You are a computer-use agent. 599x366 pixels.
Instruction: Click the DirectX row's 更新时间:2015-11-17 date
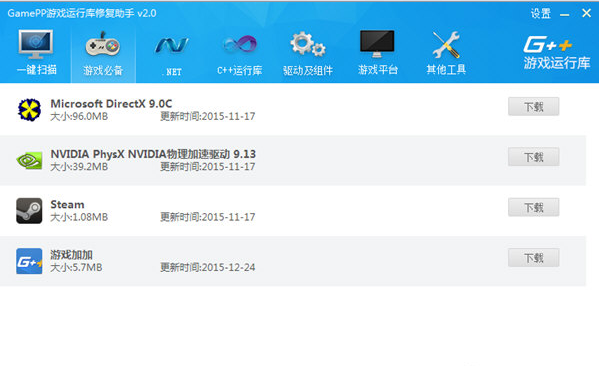(207, 116)
